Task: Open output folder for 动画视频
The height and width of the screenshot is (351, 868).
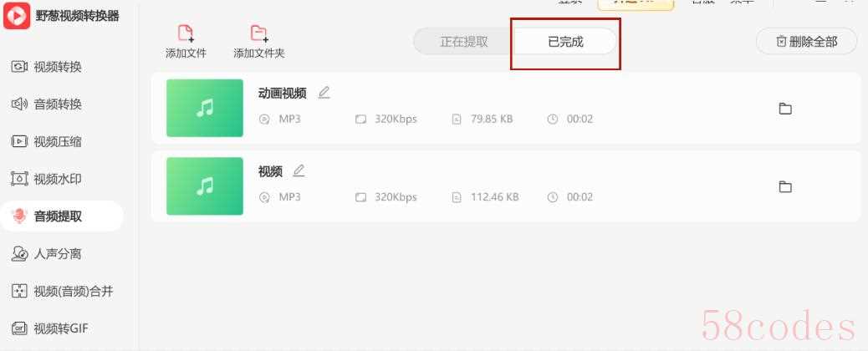Action: click(785, 109)
